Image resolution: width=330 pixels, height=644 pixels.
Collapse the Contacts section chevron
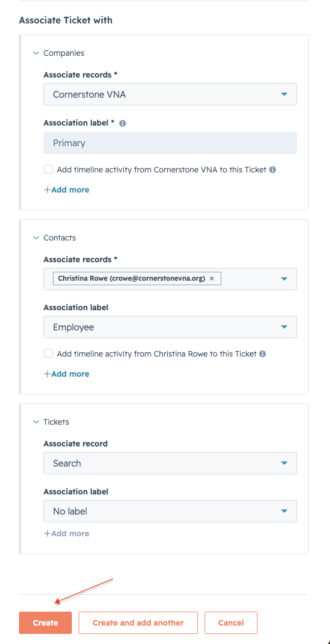(x=36, y=238)
